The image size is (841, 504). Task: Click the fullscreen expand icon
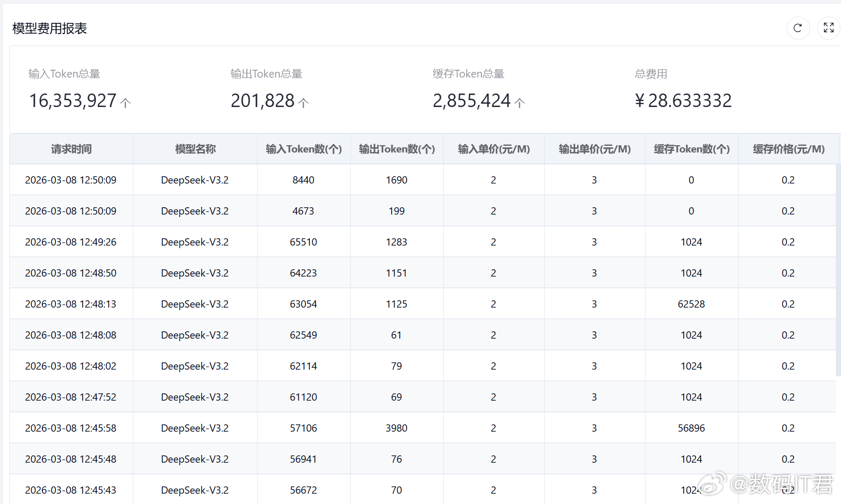(829, 28)
